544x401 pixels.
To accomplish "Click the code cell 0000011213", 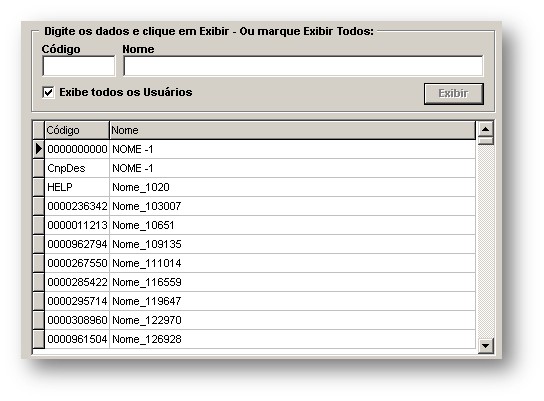I will (77, 225).
